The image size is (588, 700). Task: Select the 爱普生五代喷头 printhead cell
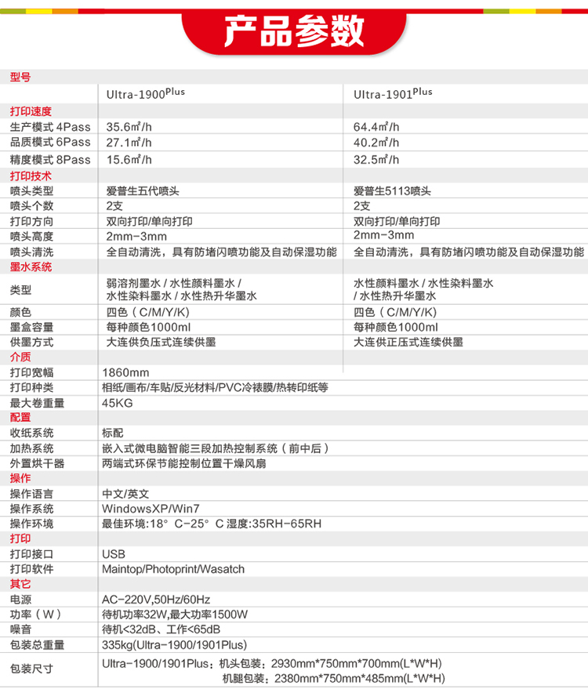143,191
